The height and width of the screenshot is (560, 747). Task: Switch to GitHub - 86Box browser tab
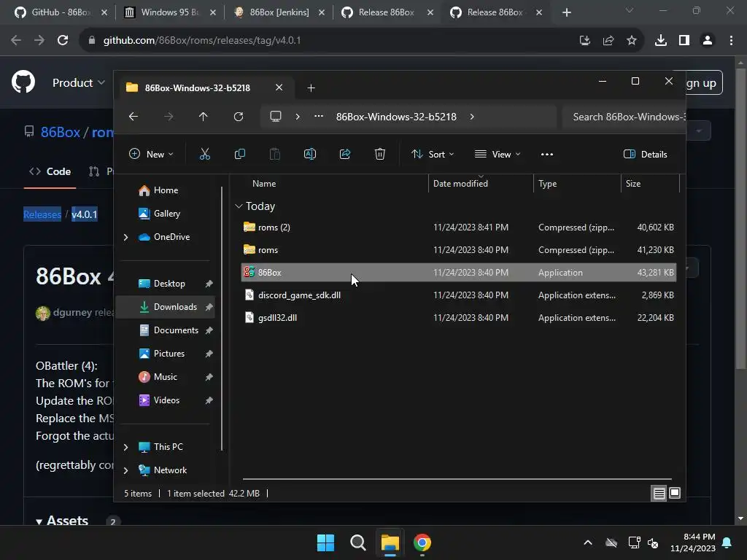(61, 12)
